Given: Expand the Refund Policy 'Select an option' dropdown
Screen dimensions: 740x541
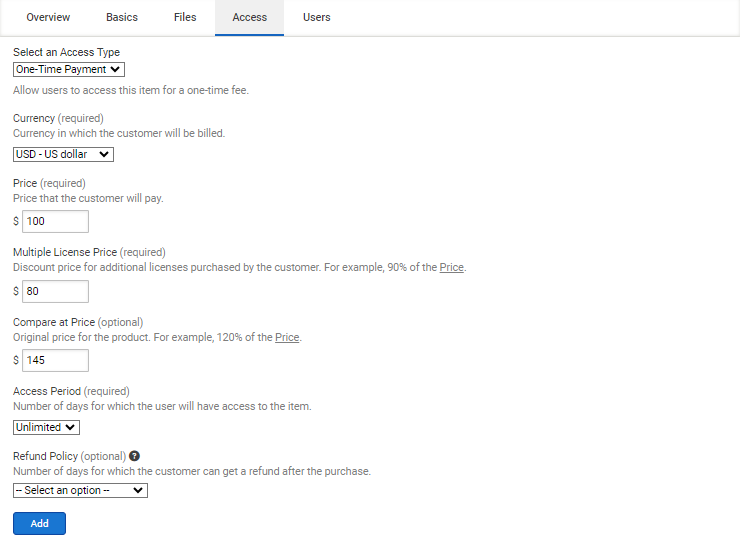Looking at the screenshot, I should 80,490.
